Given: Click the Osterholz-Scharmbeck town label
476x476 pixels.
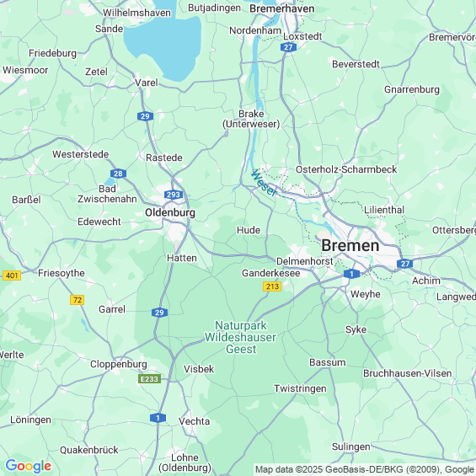Looking at the screenshot, I should pos(346,169).
